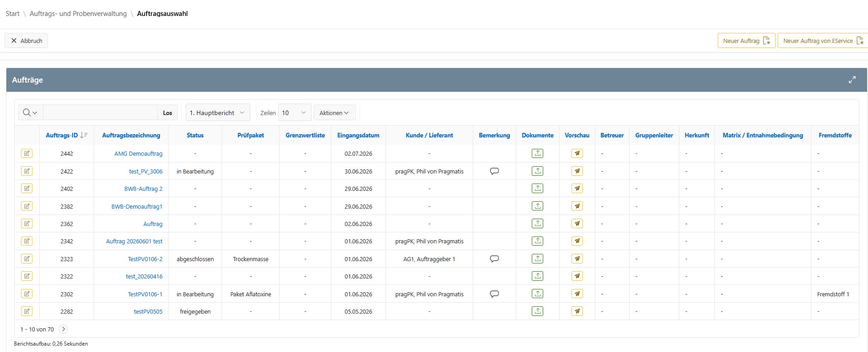Select the AG1, Auftraggeber 1 cell

[x=429, y=259]
